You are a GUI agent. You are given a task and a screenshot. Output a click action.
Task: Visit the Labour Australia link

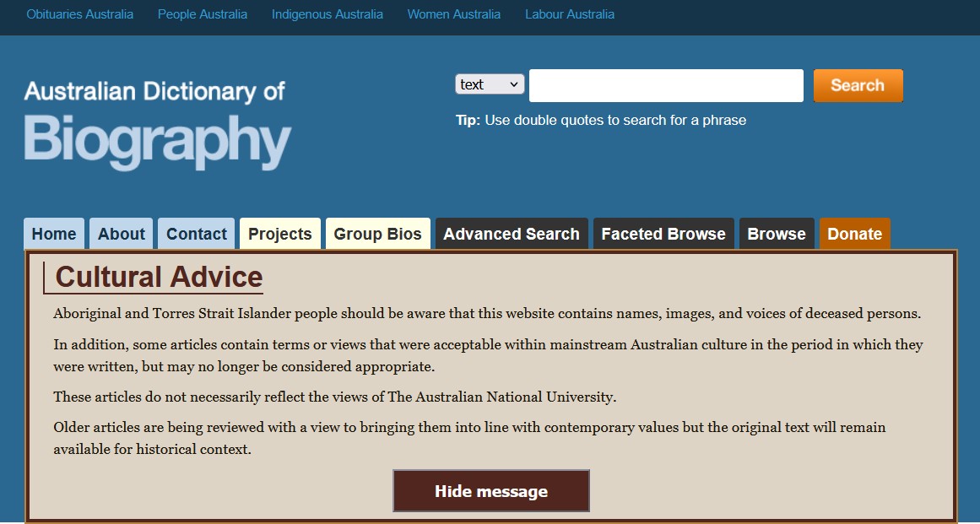coord(570,14)
